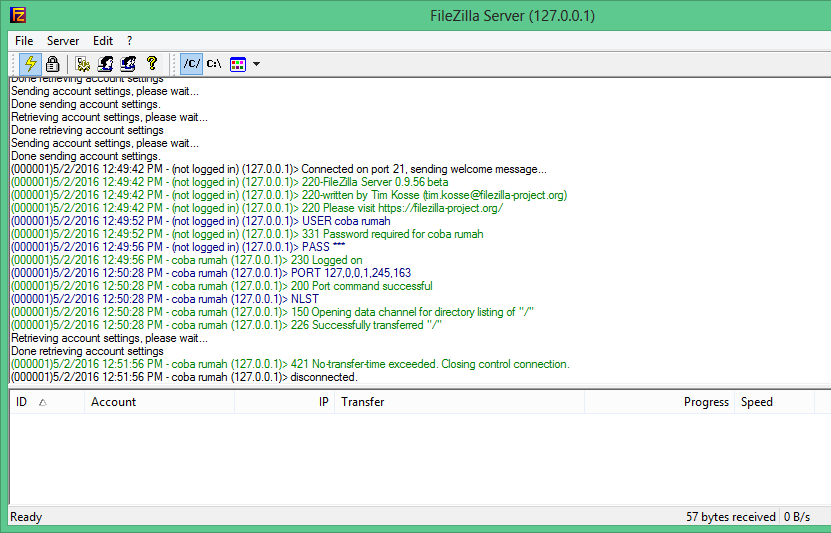Image resolution: width=831 pixels, height=533 pixels.
Task: Click '220-written by Tim Kosse' log line
Action: click(x=289, y=195)
